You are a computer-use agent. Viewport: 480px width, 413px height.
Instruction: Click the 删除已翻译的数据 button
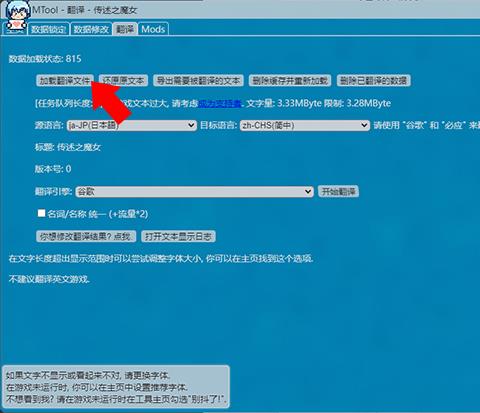pos(373,81)
